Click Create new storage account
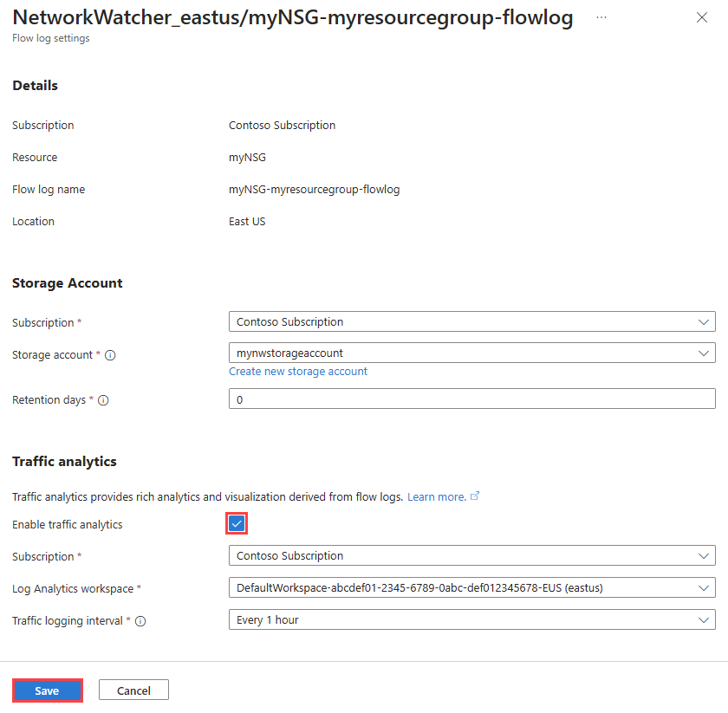The height and width of the screenshot is (713, 728). pyautogui.click(x=298, y=371)
